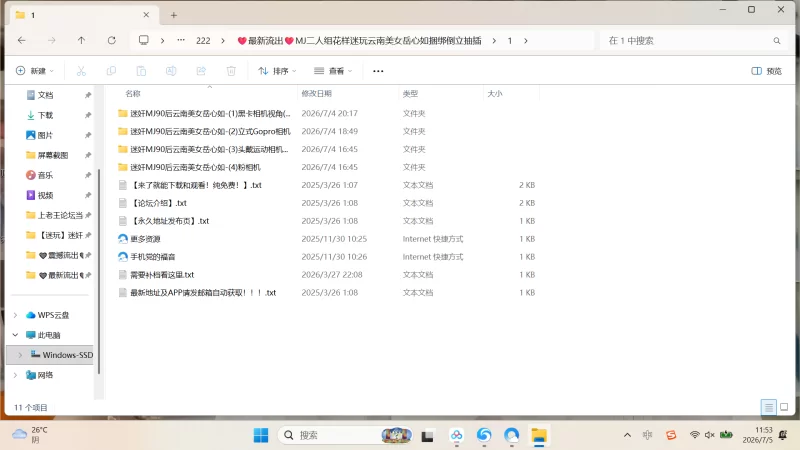Image resolution: width=800 pixels, height=450 pixels.
Task: Open the 排序 (Sort) dropdown
Action: coord(277,71)
